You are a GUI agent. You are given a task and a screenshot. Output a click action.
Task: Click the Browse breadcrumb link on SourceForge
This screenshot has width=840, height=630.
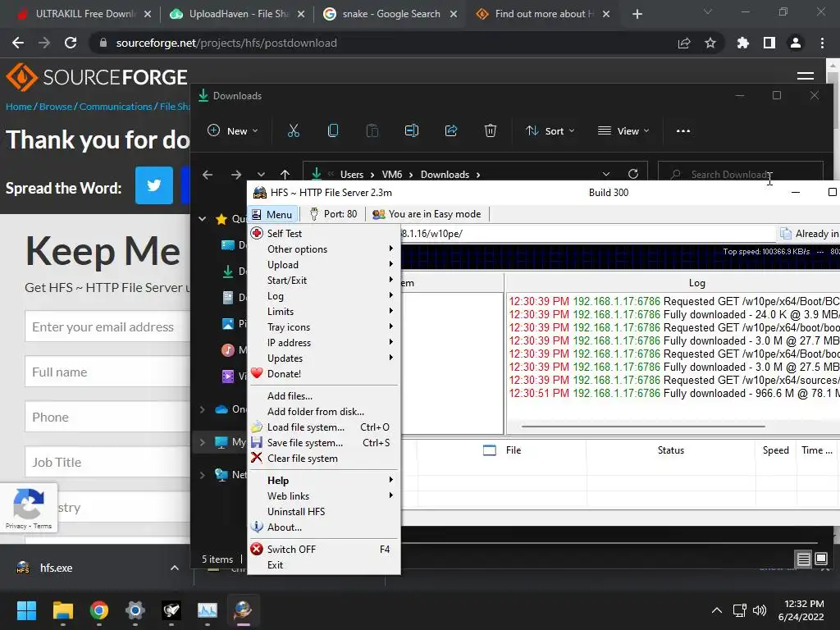point(55,107)
